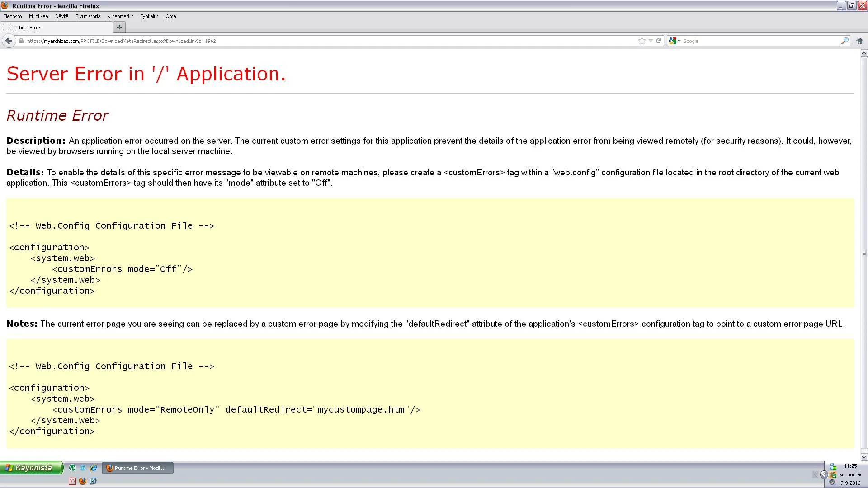This screenshot has width=868, height=488.
Task: Bookmark this page with the star icon
Action: click(x=642, y=41)
